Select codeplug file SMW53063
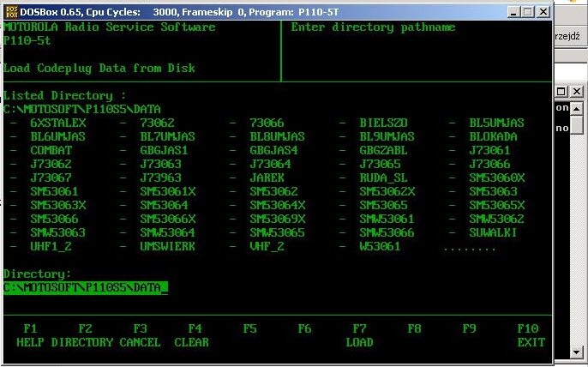The height and width of the screenshot is (367, 588). pyautogui.click(x=58, y=232)
